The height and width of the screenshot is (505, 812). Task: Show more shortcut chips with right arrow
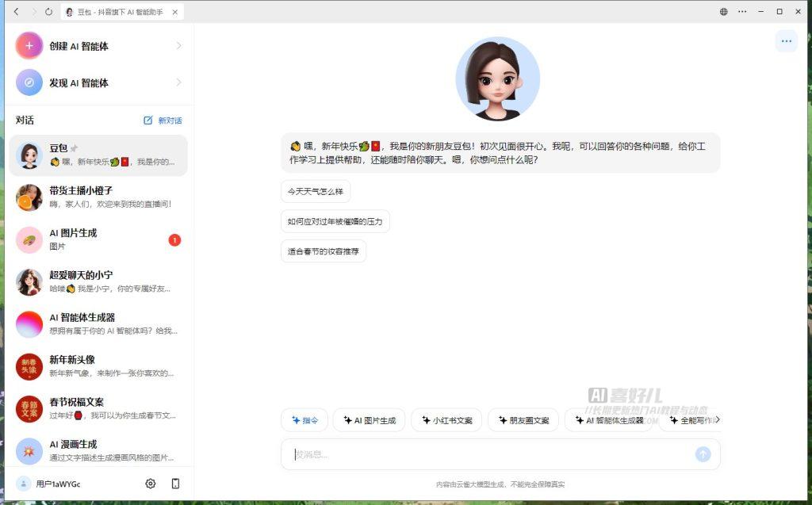click(717, 419)
